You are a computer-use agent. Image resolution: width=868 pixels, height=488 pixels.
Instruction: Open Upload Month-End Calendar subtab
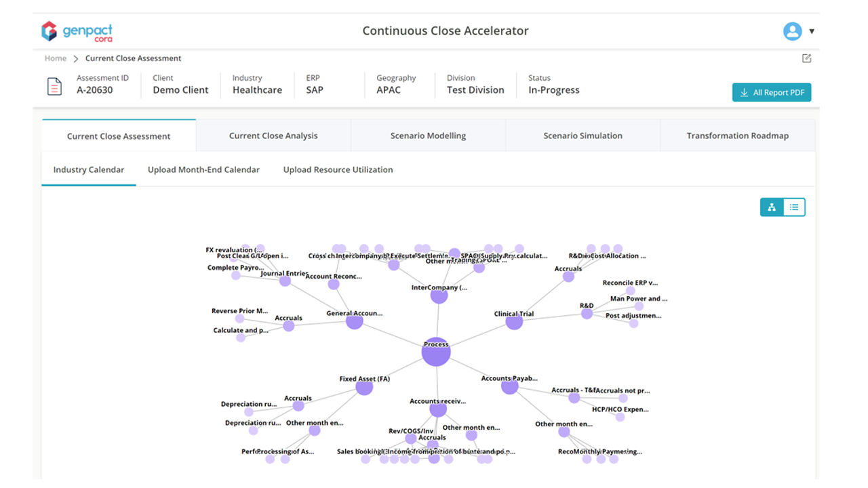point(203,169)
